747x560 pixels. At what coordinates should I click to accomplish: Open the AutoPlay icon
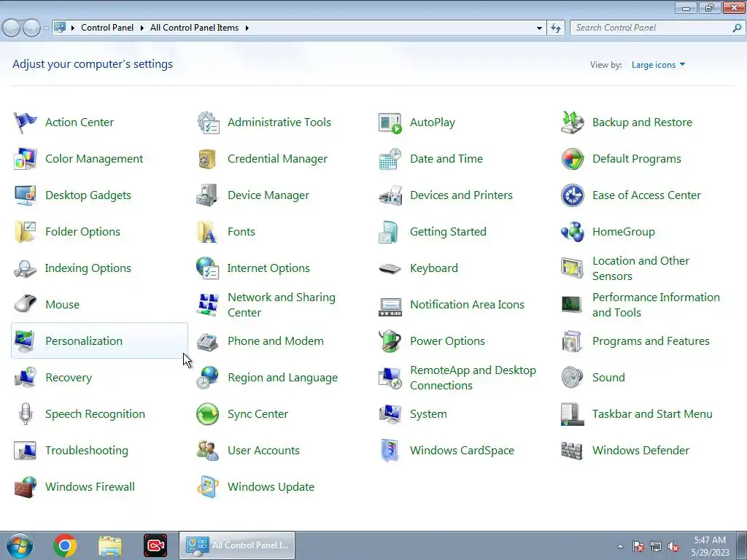click(390, 122)
